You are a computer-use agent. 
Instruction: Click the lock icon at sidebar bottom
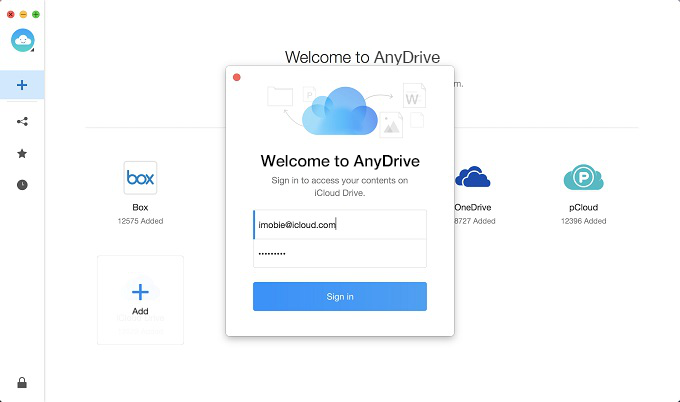tap(22, 382)
